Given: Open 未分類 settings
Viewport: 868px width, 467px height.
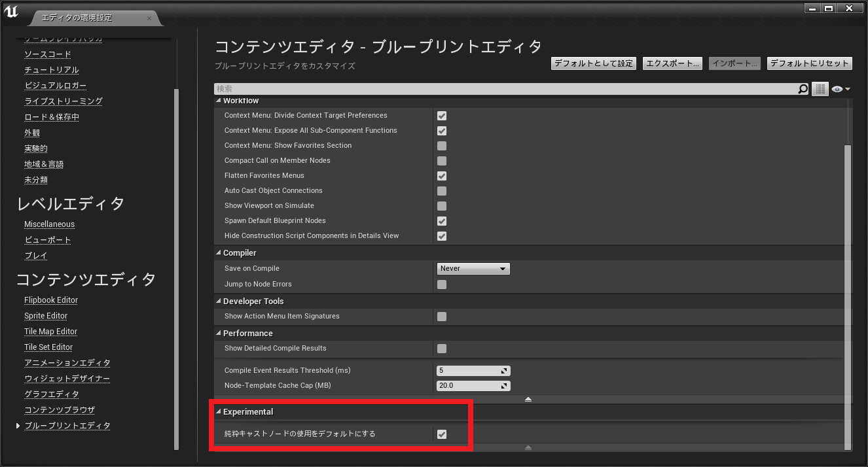Looking at the screenshot, I should [36, 180].
